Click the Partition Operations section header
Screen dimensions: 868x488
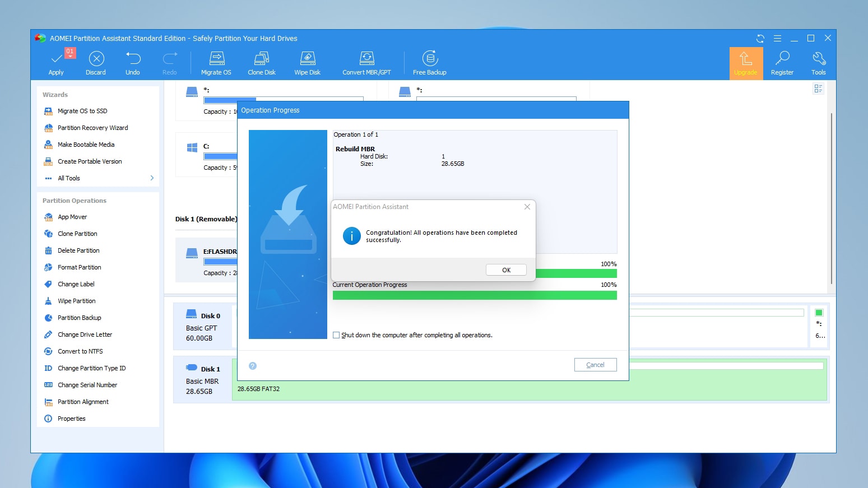coord(75,201)
